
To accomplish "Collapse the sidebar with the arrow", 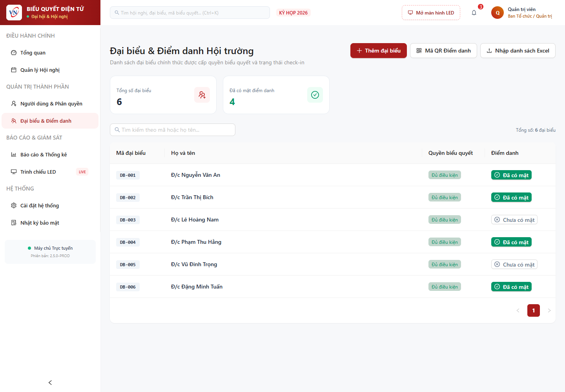I will pyautogui.click(x=50, y=383).
